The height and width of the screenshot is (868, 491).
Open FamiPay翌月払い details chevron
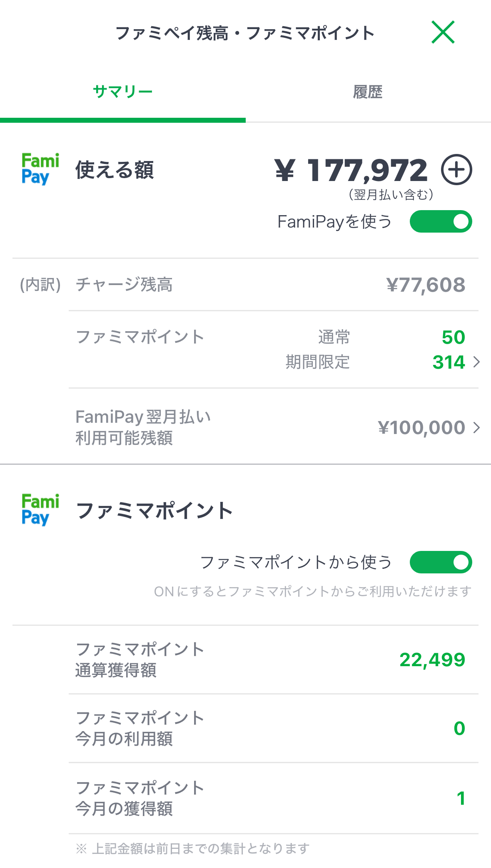(477, 427)
